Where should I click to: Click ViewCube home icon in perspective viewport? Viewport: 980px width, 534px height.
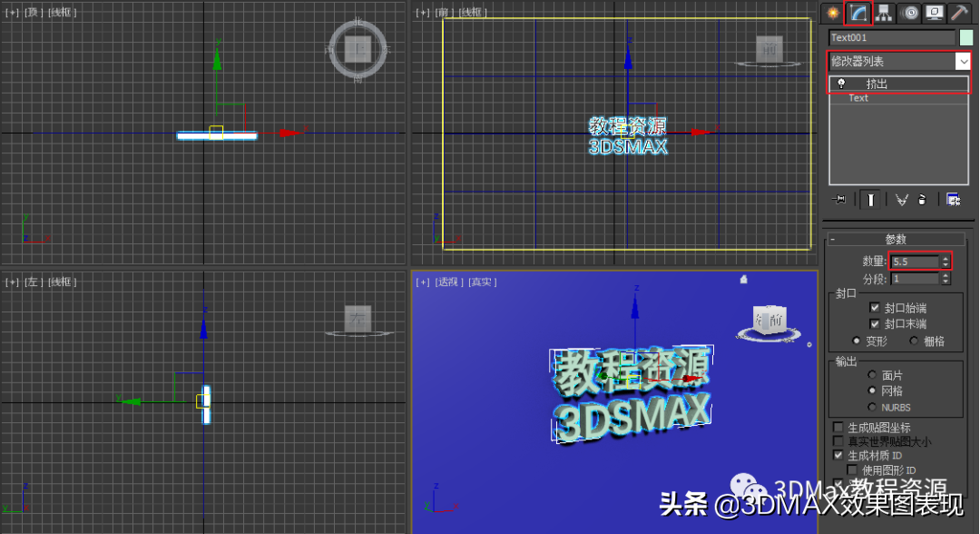(x=744, y=280)
